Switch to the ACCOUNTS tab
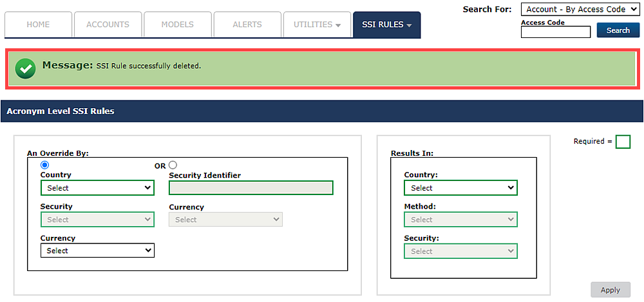This screenshot has width=644, height=302. point(107,24)
